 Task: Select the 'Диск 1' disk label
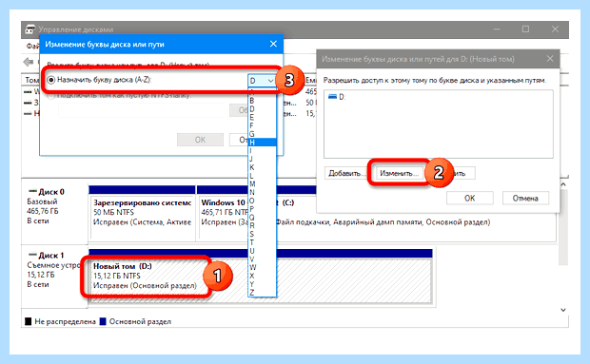(x=50, y=256)
